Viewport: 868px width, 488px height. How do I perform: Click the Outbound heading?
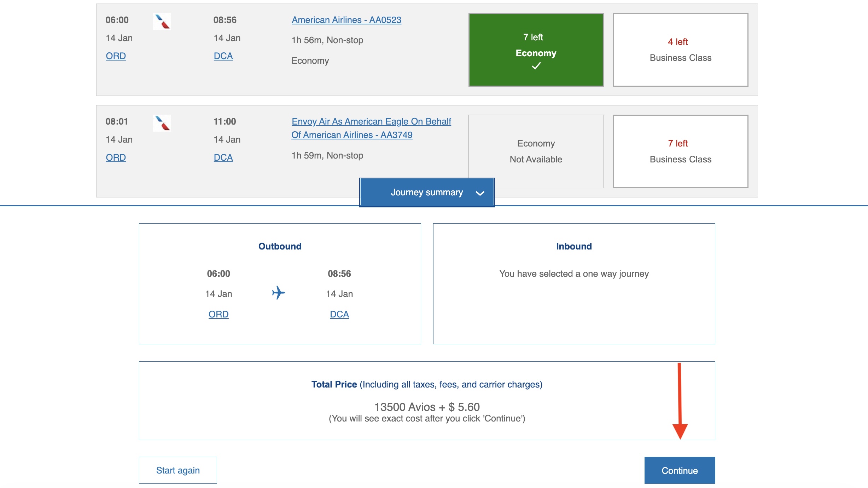[280, 246]
